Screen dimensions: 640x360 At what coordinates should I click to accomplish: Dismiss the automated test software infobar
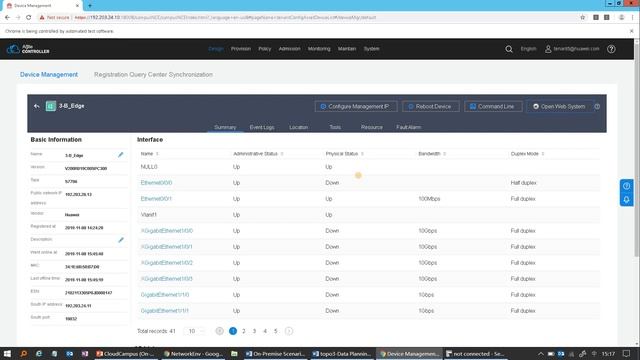631,31
